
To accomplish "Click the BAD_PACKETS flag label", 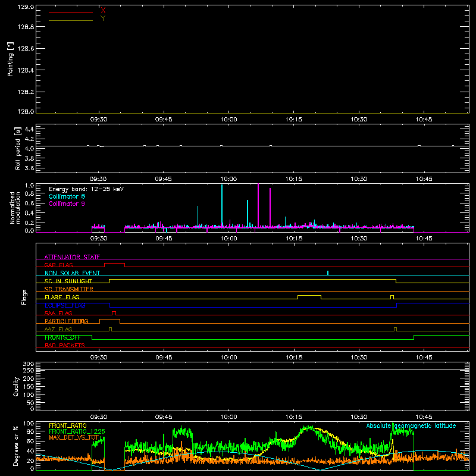I will click(65, 345).
